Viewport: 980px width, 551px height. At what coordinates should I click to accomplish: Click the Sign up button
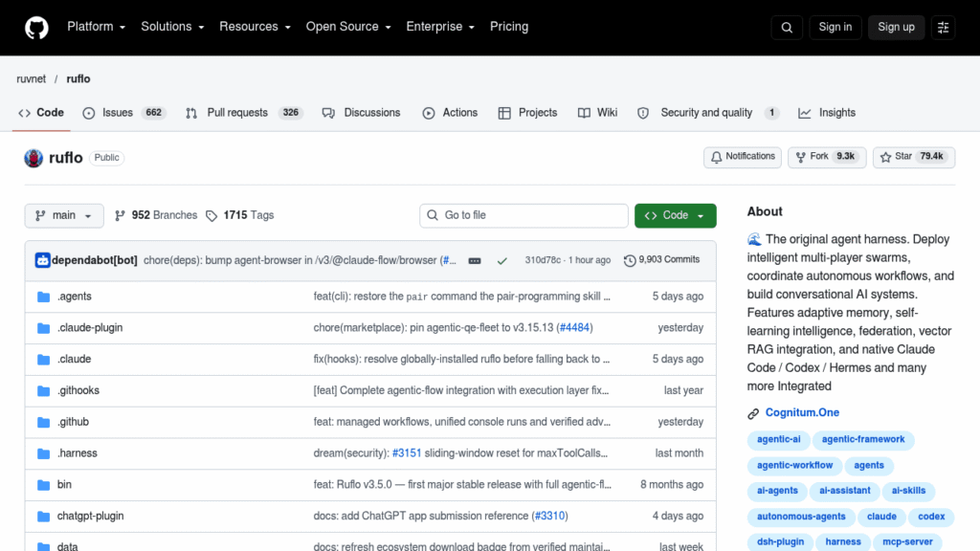tap(896, 28)
